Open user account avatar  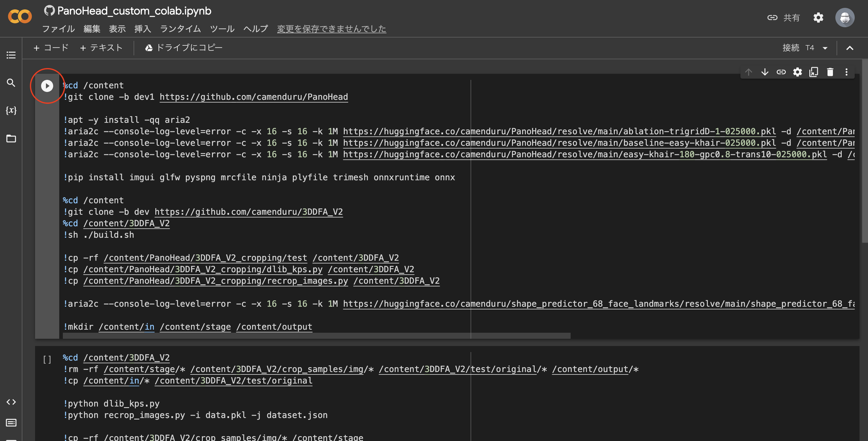(845, 18)
